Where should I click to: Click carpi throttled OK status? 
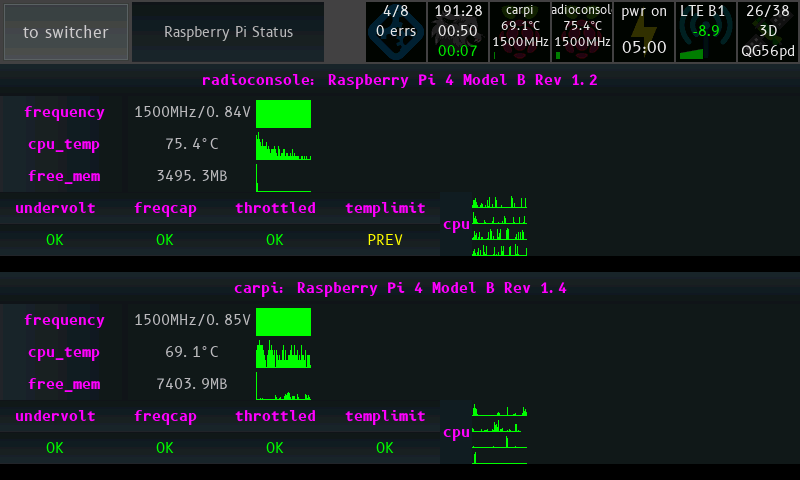[x=274, y=448]
